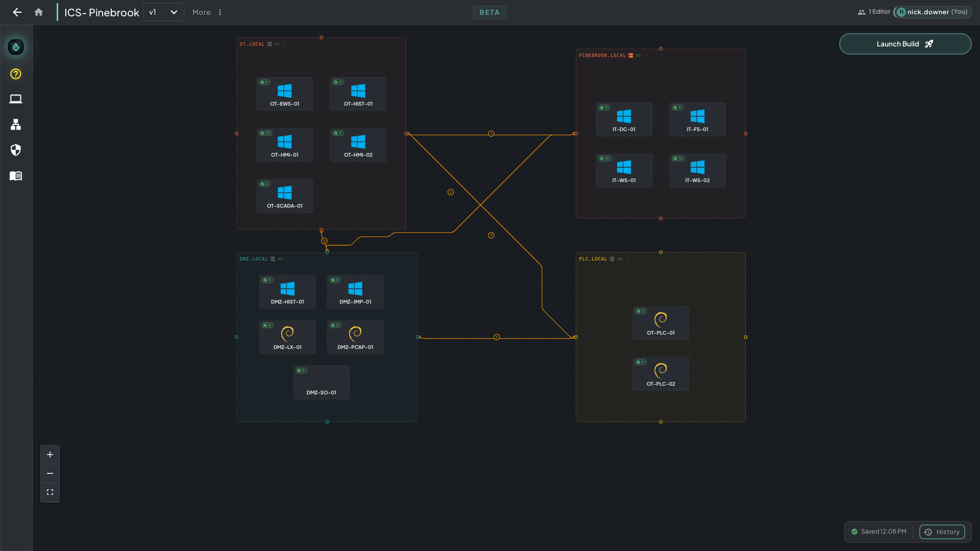Screen dimensions: 980x551
Task: Click the bottom connector handle of DMZ.LOCAL
Action: (x=327, y=422)
